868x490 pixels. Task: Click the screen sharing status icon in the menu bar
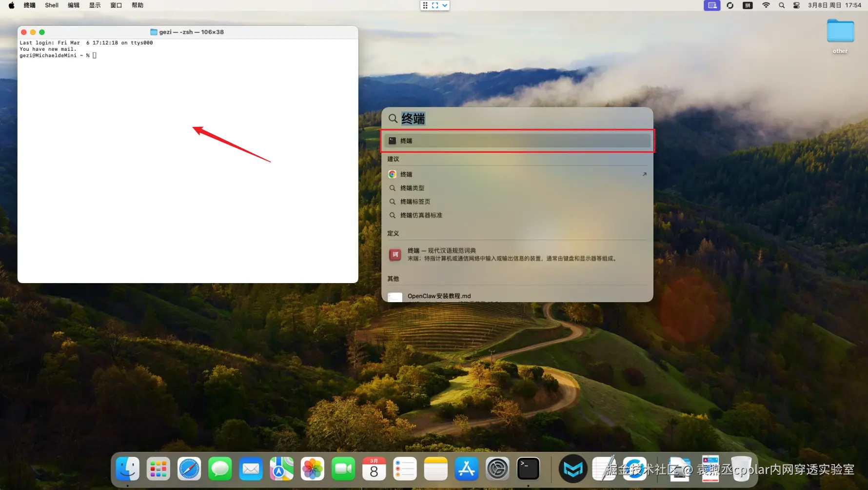(712, 5)
